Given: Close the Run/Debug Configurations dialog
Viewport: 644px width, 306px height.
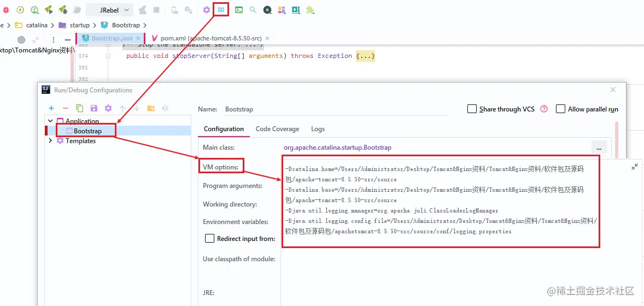Looking at the screenshot, I should [x=613, y=90].
